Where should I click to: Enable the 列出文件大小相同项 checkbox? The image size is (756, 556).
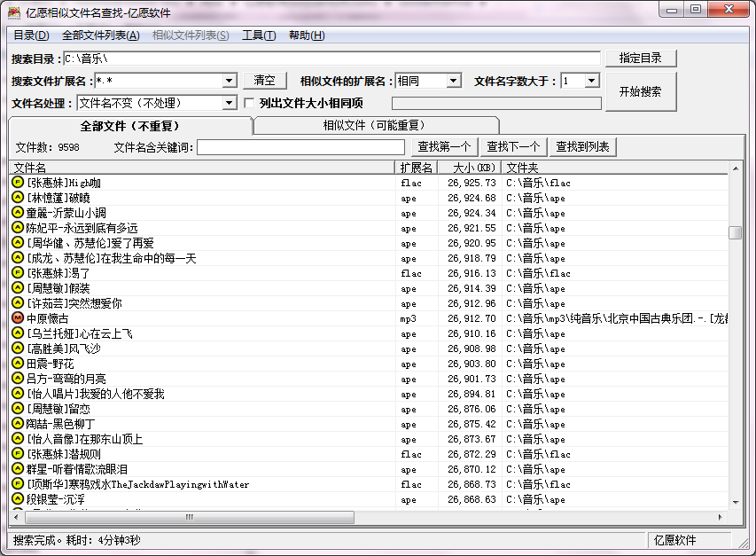tap(251, 102)
